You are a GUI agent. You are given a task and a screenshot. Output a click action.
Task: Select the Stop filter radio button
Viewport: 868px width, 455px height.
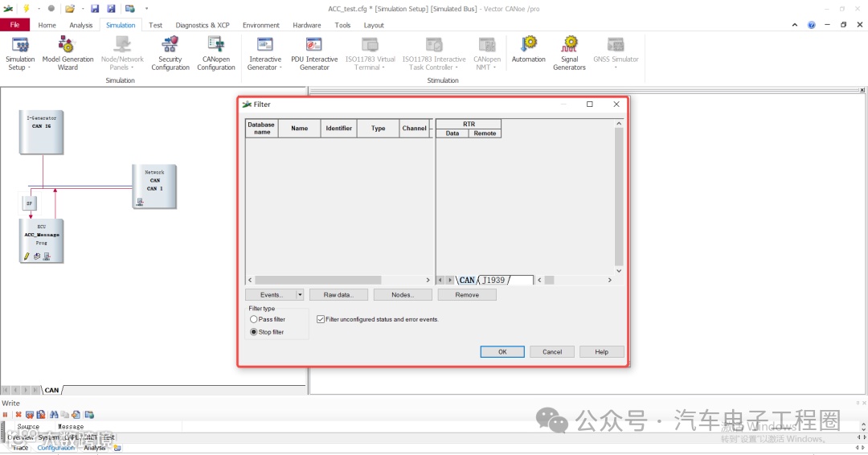(253, 332)
